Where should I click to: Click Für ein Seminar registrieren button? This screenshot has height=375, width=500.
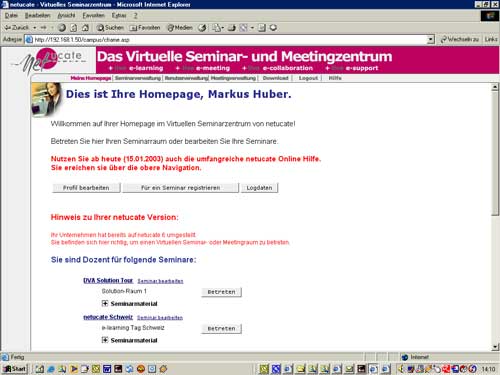point(180,188)
